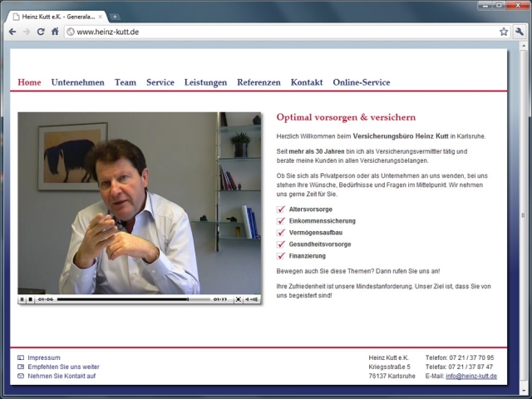Switch video to fullscreen mode
Screen dimensions: 532x399
pos(238,299)
